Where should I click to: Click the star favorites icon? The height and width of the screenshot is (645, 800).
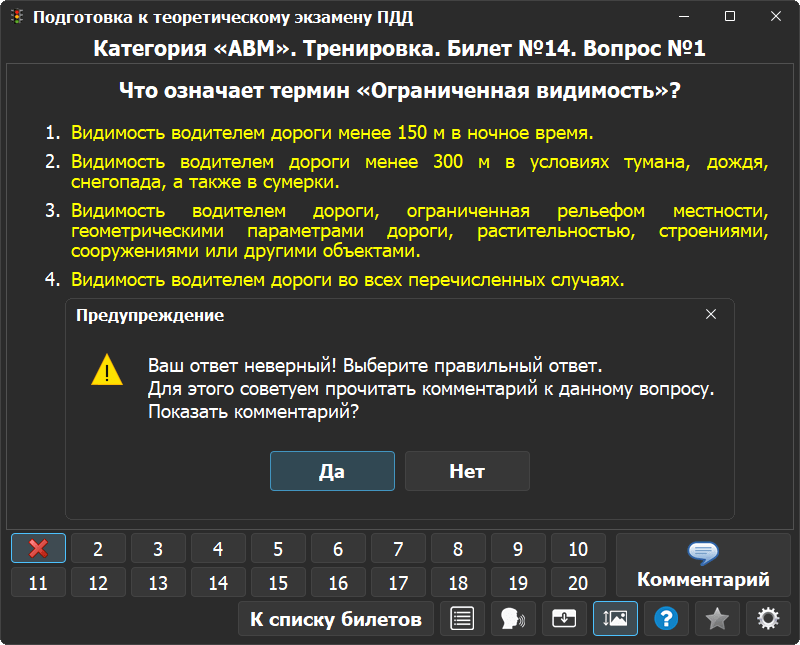point(717,618)
